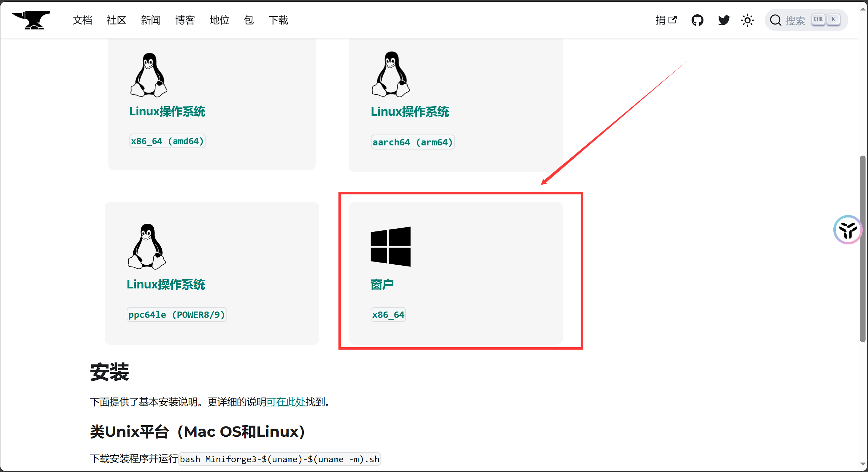Viewport: 868px width, 472px height.
Task: Open the 新闻 menu item
Action: 151,20
